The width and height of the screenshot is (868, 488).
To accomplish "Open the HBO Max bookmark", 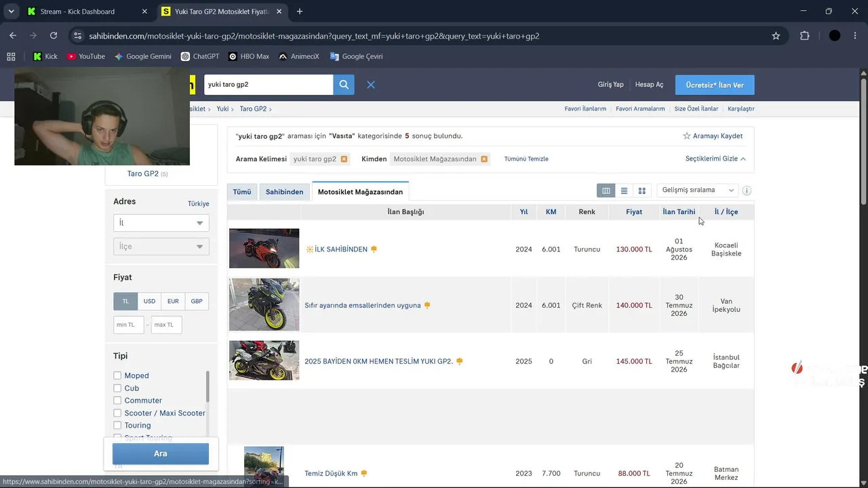I will [249, 56].
